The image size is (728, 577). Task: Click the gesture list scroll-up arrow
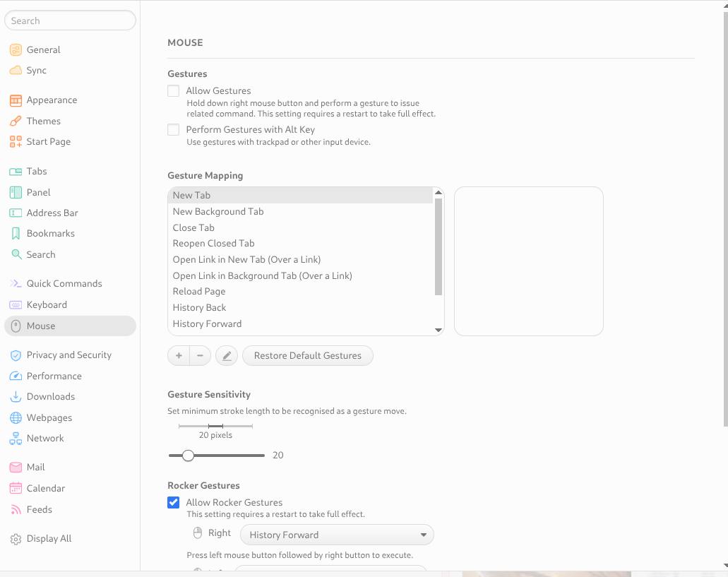coord(438,192)
